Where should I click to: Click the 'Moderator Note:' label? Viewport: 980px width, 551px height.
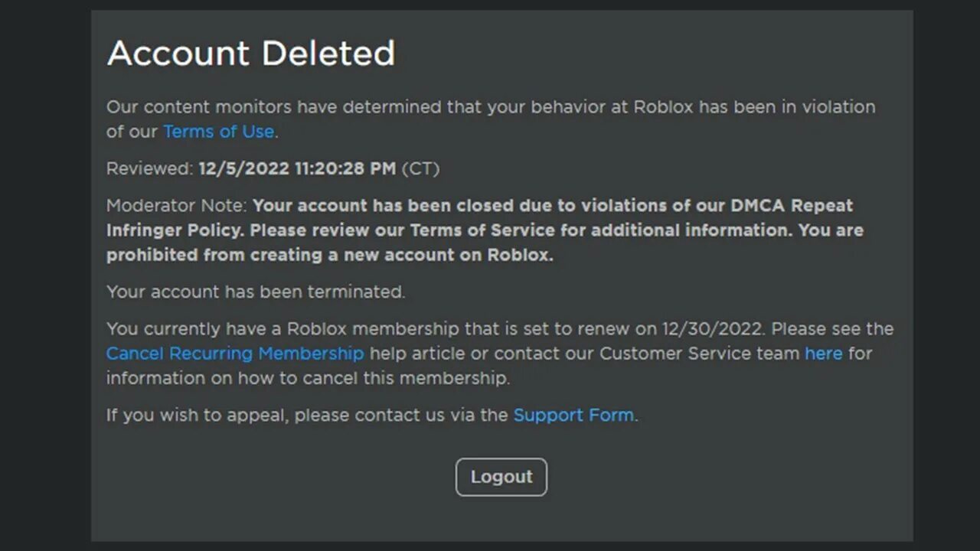(x=177, y=206)
